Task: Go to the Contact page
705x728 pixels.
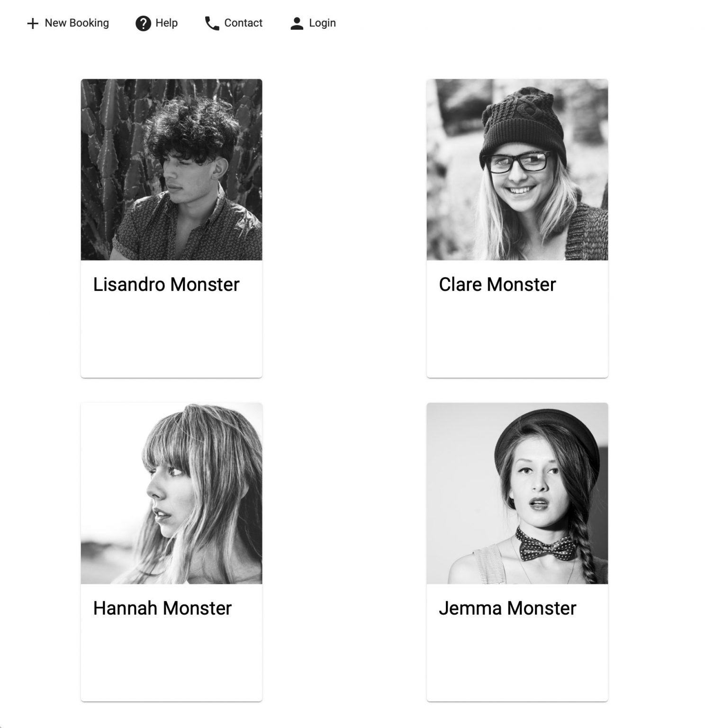Action: coord(234,23)
